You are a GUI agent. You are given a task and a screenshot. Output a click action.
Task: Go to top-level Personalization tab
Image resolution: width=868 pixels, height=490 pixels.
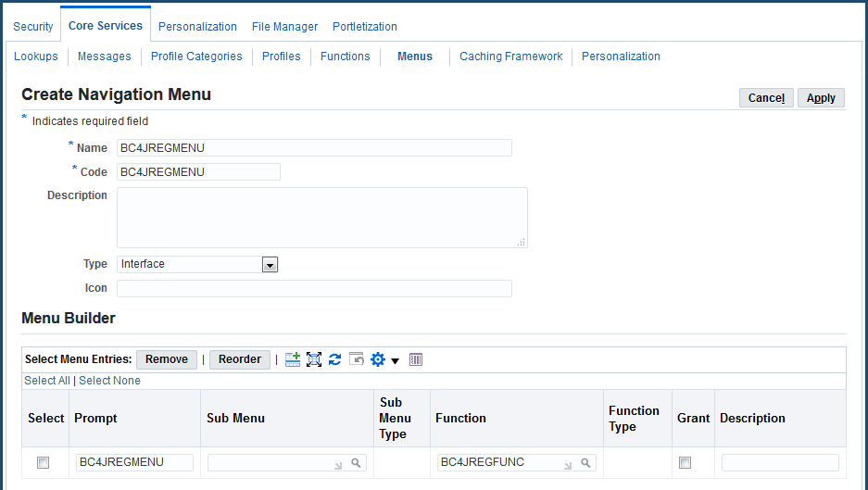197,27
